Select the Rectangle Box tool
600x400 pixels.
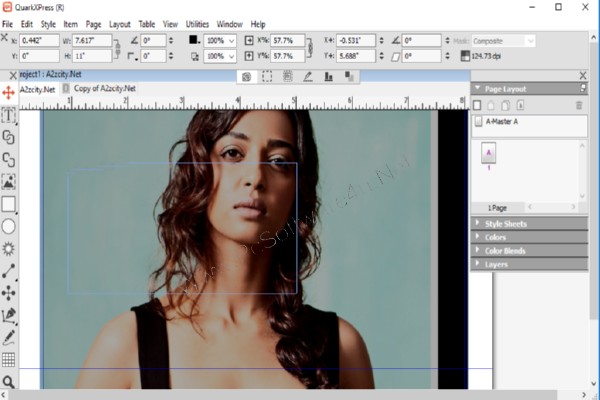click(x=8, y=204)
